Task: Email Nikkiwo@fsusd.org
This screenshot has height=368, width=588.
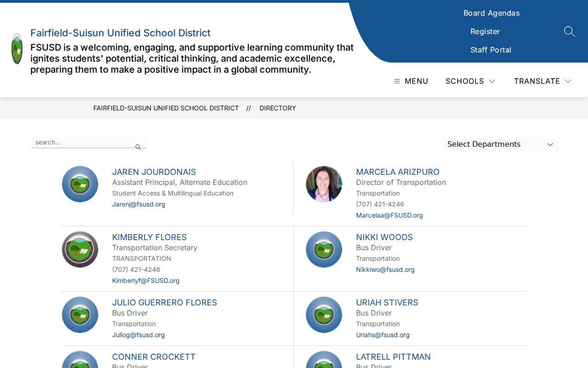Action: tap(385, 270)
